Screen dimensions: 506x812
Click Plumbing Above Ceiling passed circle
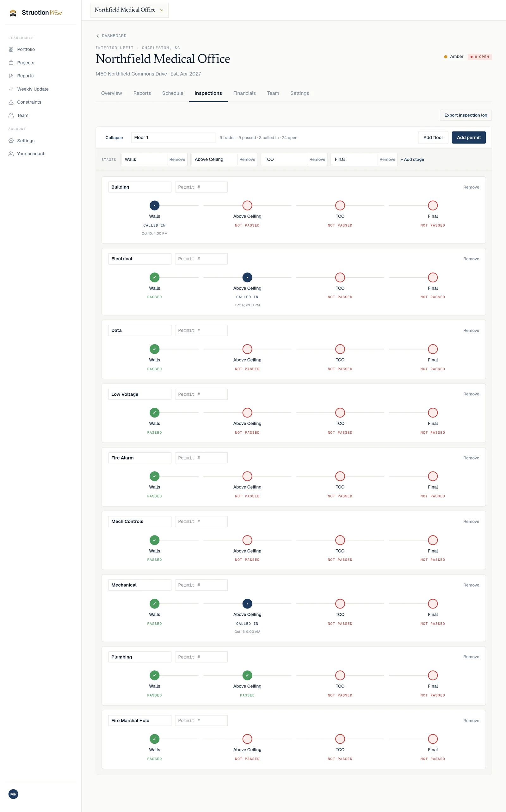coord(247,675)
